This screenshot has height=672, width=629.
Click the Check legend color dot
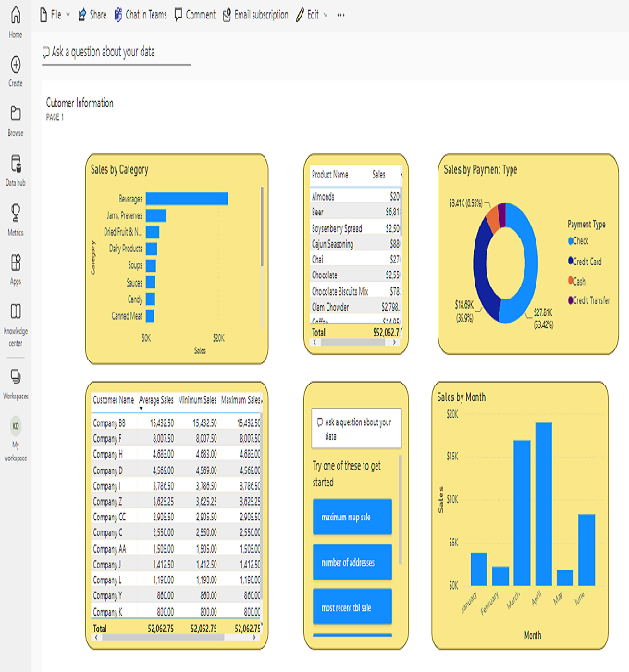pos(570,241)
